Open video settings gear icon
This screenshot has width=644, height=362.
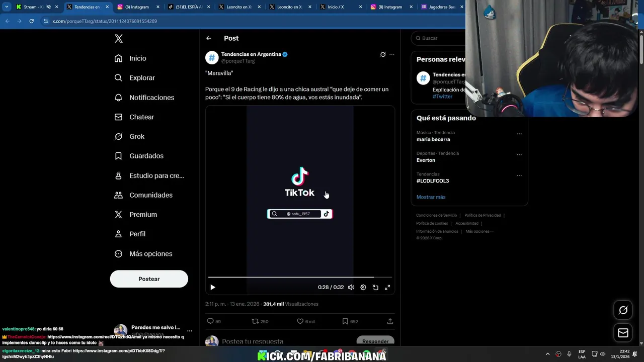[x=363, y=287]
